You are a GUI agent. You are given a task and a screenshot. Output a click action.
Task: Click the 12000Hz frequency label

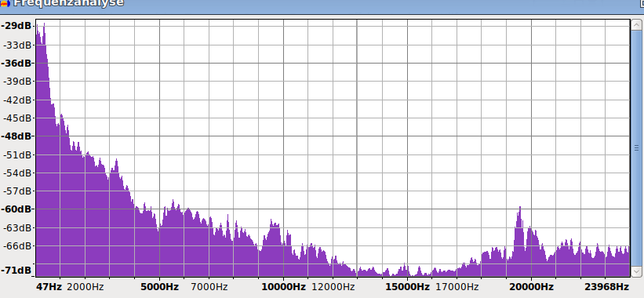pyautogui.click(x=333, y=286)
